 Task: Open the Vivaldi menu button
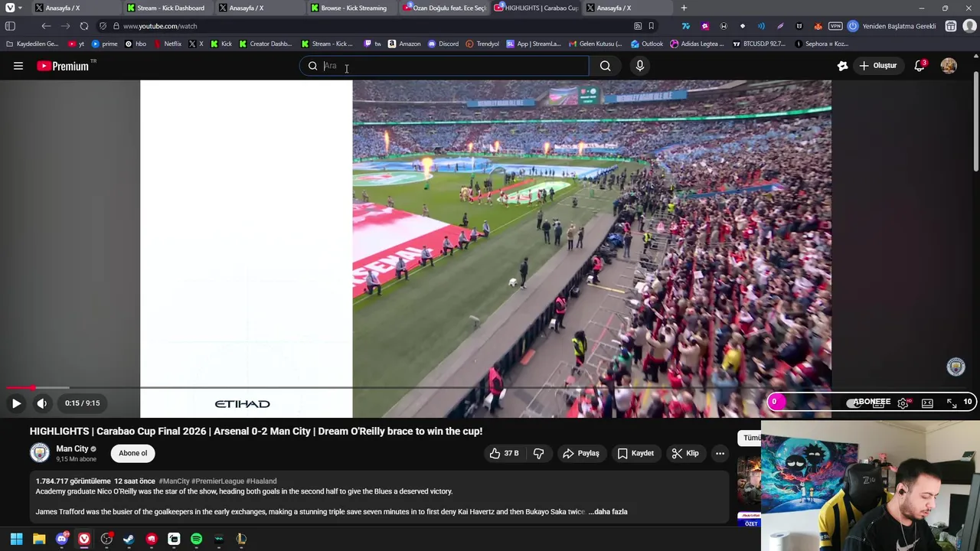(x=10, y=8)
